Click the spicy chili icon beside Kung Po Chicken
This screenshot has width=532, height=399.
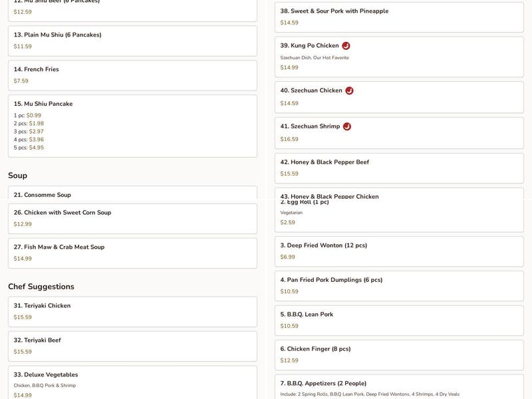click(x=346, y=46)
